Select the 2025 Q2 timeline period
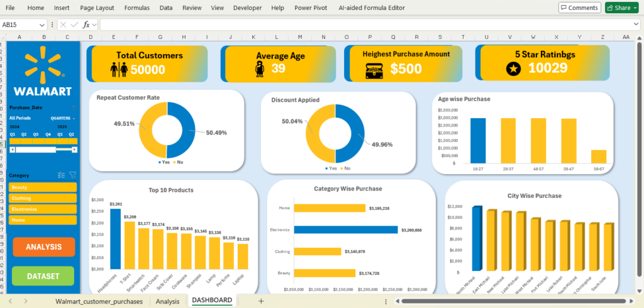Image resolution: width=644 pixels, height=308 pixels. (x=73, y=141)
